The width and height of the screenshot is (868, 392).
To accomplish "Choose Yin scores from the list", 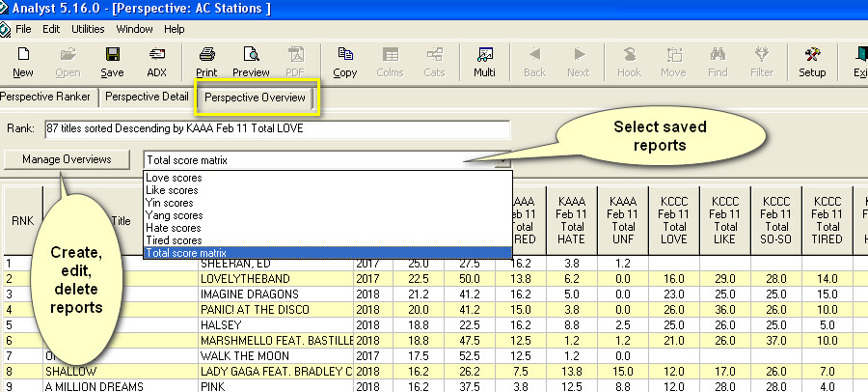I will tap(328, 203).
